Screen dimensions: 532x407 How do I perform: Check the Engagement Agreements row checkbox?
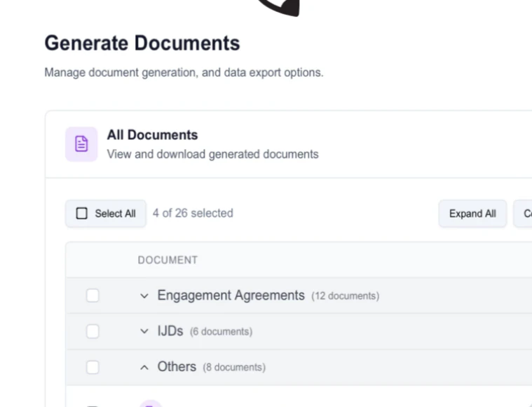point(93,295)
